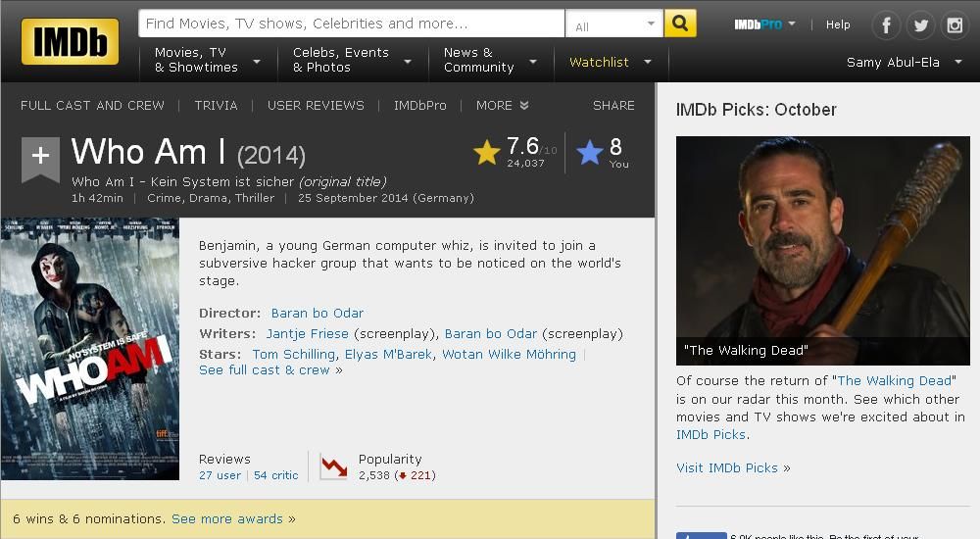Click the IMDb logo

pyautogui.click(x=70, y=41)
